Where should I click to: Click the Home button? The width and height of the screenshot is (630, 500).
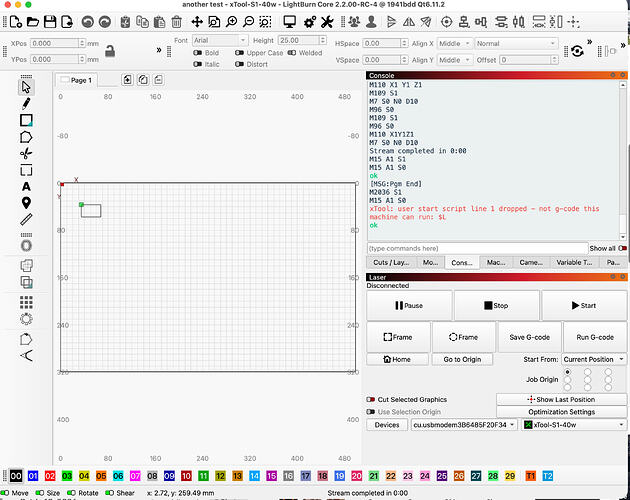coord(397,359)
